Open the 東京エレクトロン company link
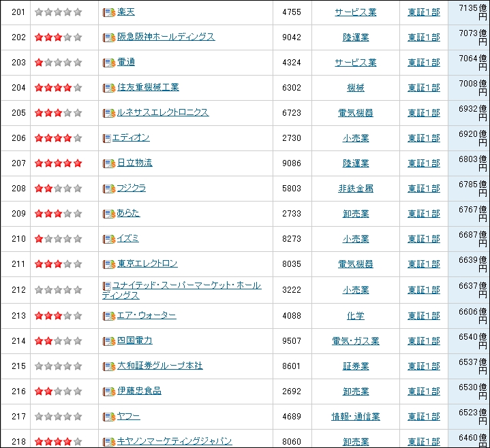 [147, 263]
